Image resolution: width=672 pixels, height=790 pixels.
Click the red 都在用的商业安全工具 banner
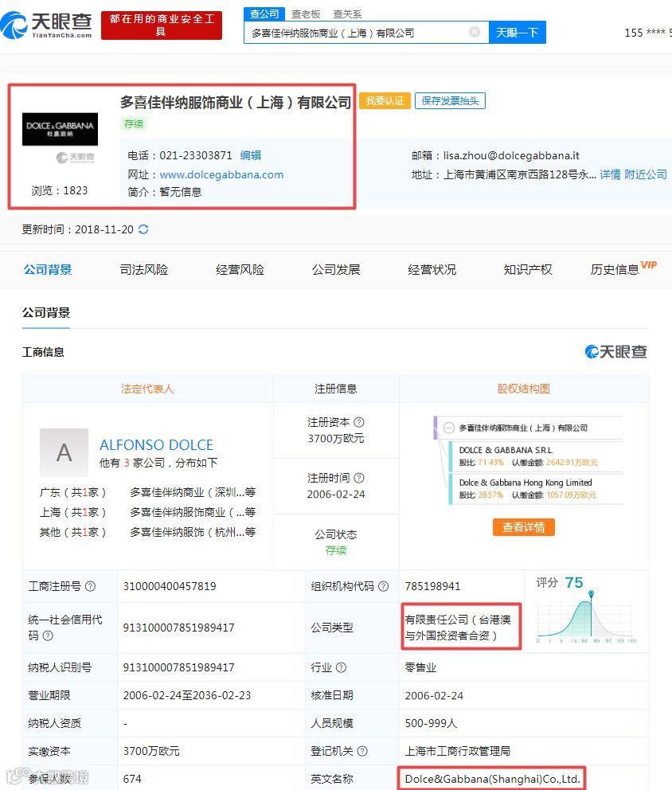pos(162,25)
